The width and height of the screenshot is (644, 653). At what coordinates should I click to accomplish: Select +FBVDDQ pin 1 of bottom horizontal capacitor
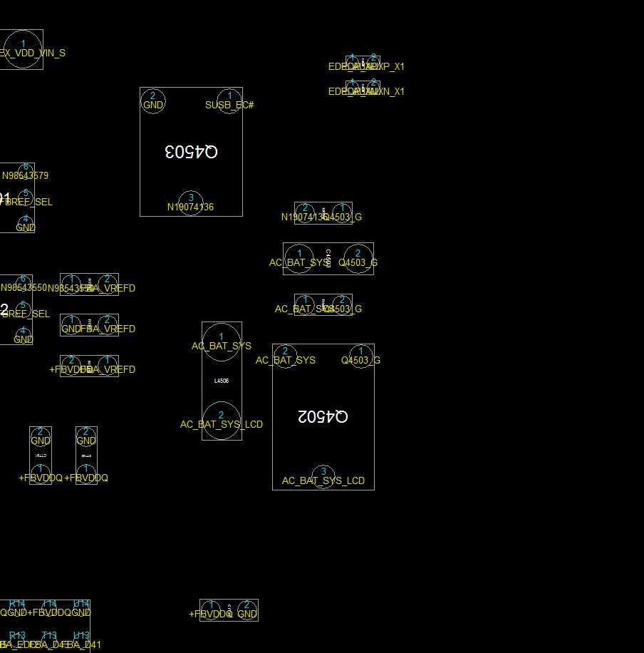pos(211,610)
